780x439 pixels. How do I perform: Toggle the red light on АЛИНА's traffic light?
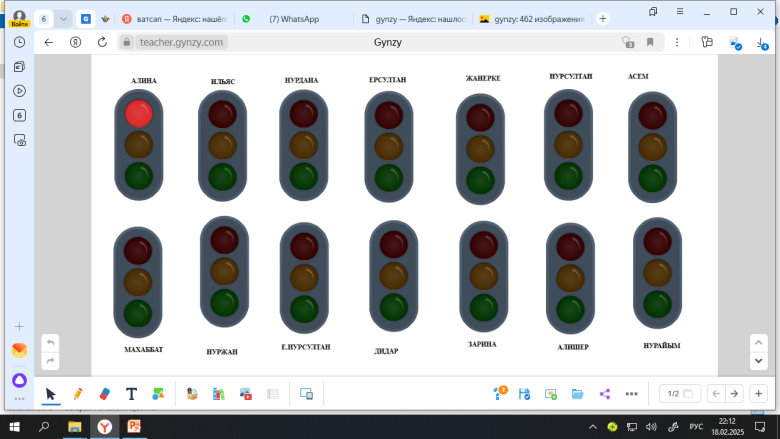coord(138,113)
